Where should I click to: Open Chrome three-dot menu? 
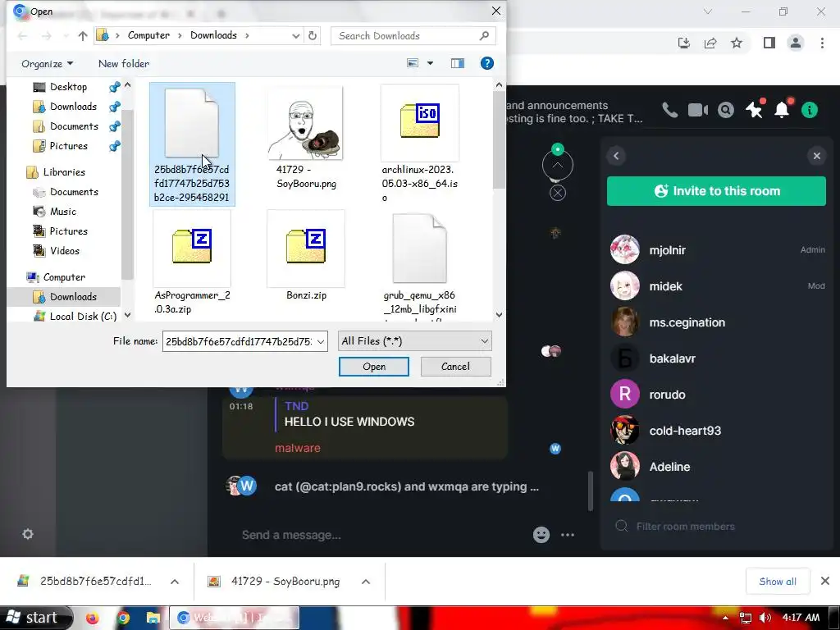(x=822, y=43)
